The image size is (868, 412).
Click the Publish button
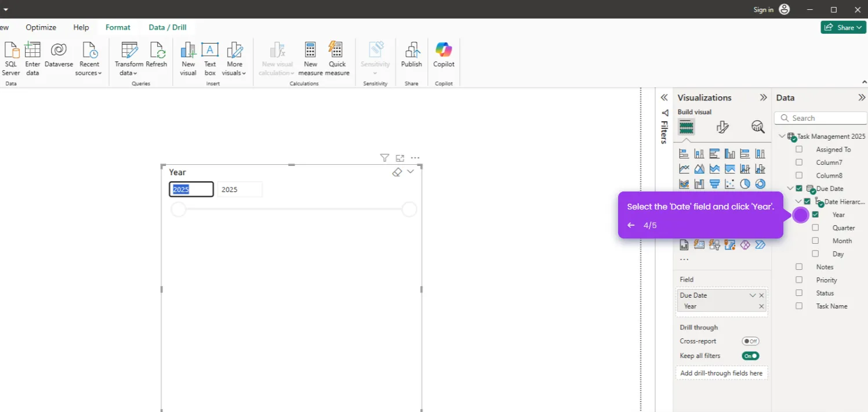[x=412, y=56]
